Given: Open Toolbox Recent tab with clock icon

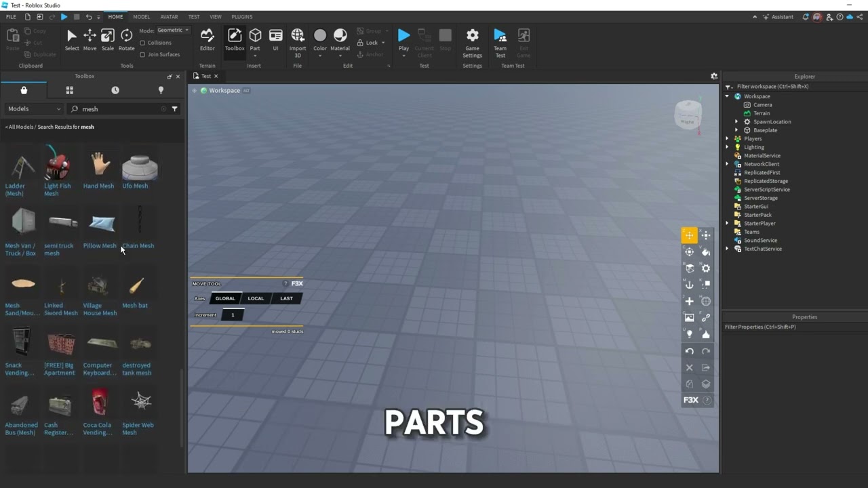Looking at the screenshot, I should click(115, 90).
